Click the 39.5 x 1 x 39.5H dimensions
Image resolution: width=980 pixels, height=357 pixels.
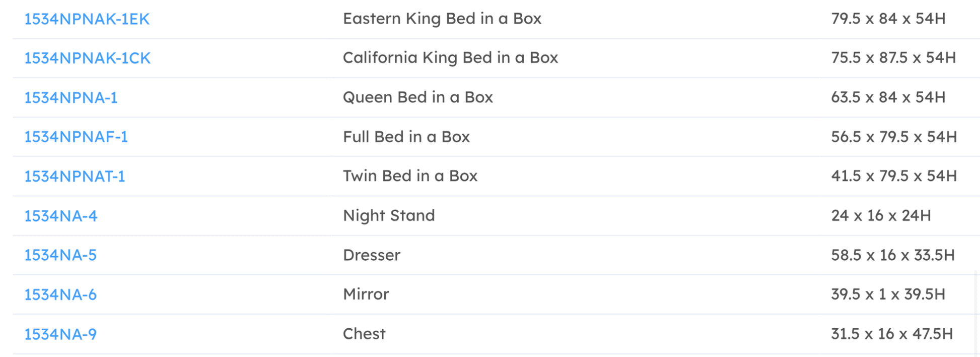tap(887, 294)
